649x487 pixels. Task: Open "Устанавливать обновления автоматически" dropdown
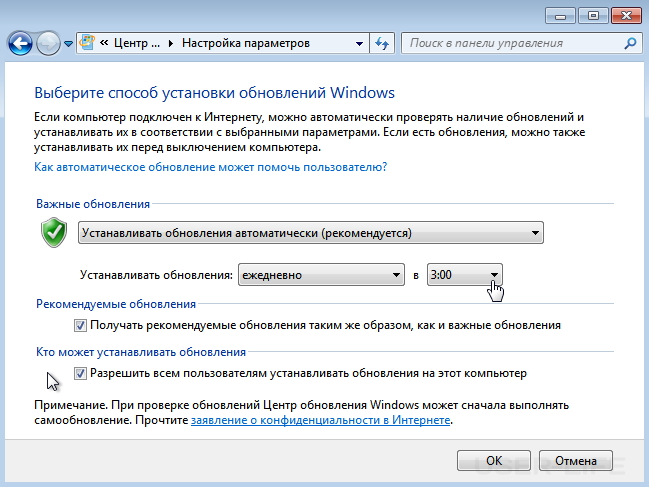[x=311, y=233]
